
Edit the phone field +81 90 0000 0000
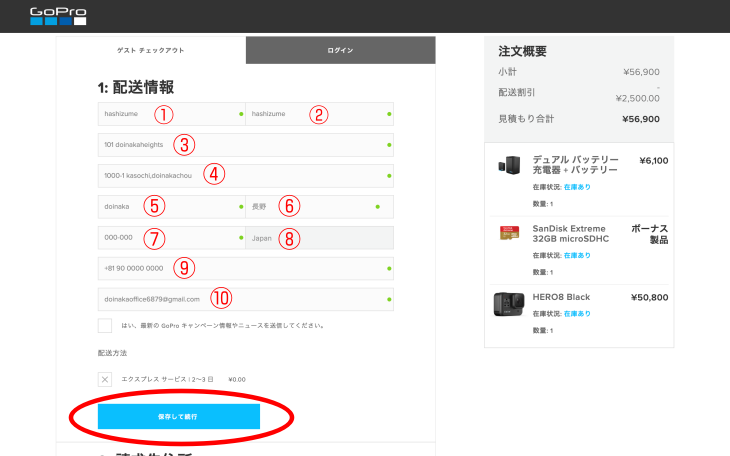pyautogui.click(x=246, y=268)
